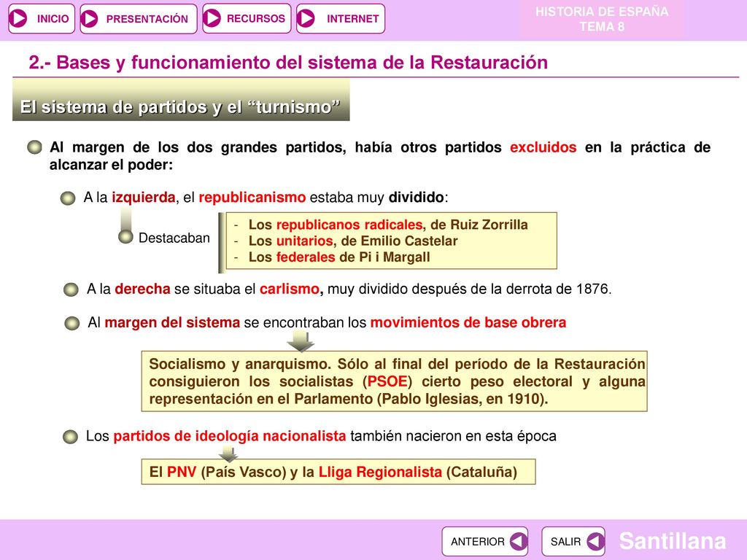
Task: Click the line 'Los unitarios, de Emilio Castelar'
Action: pos(352,241)
